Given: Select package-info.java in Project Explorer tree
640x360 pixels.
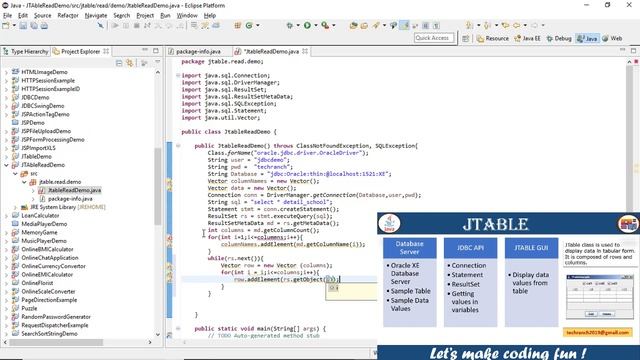Looking at the screenshot, I should [x=70, y=199].
